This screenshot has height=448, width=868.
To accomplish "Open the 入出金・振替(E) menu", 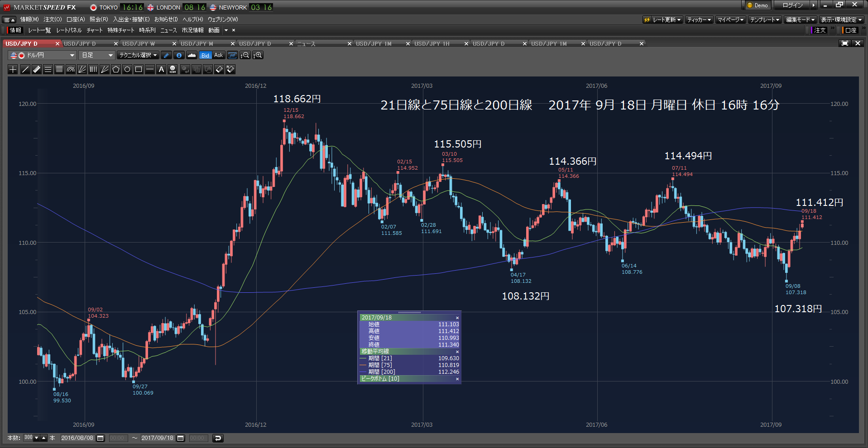I will pos(131,19).
